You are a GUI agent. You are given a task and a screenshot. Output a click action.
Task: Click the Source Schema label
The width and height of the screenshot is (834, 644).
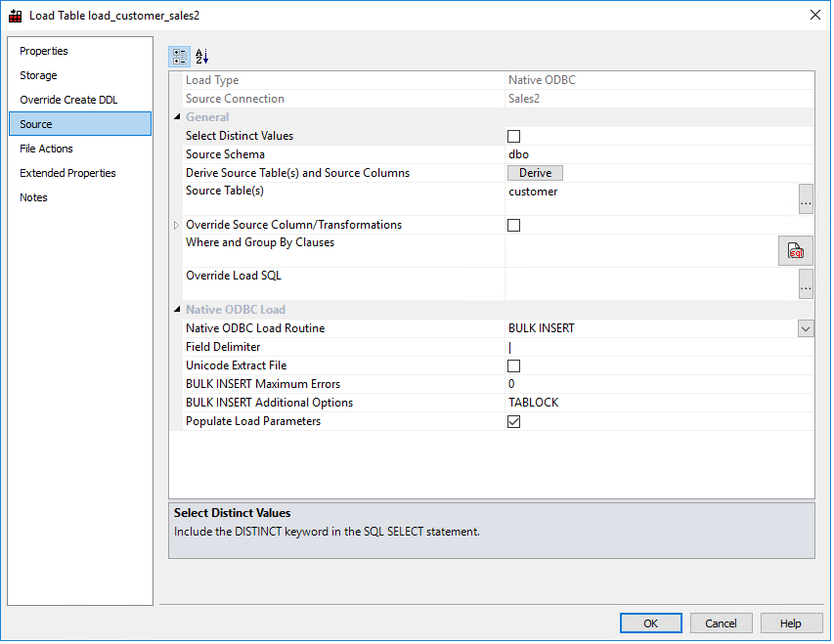225,154
